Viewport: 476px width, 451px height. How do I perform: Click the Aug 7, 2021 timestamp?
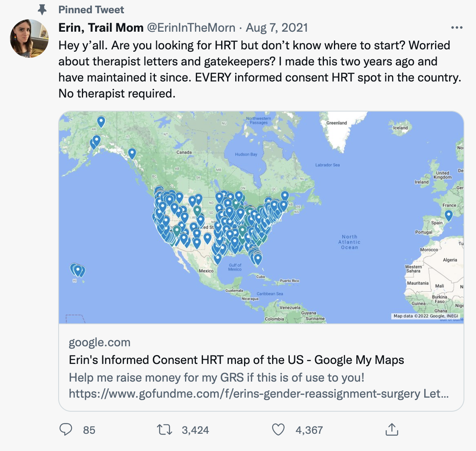[277, 28]
